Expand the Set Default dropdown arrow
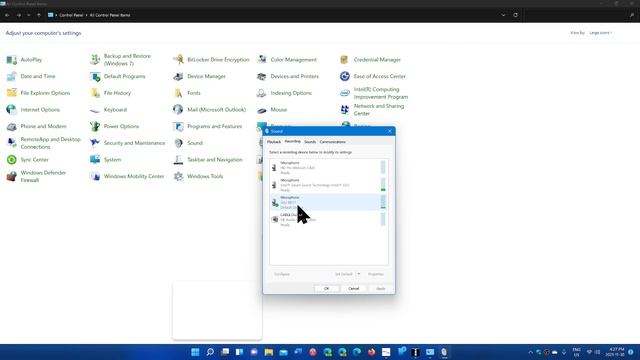The width and height of the screenshot is (640, 360). click(x=359, y=274)
